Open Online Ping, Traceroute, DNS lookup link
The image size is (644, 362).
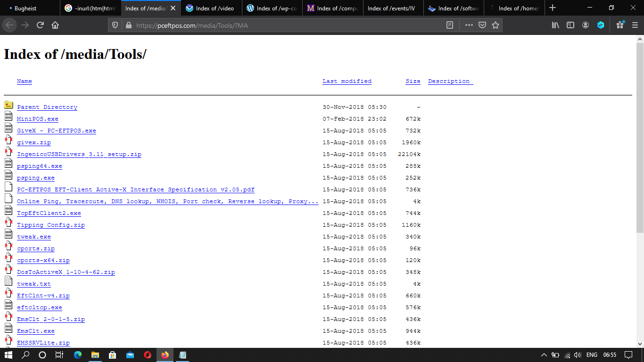168,201
